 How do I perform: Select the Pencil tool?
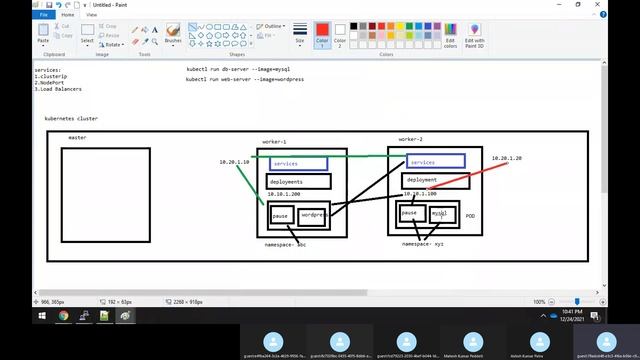135,30
